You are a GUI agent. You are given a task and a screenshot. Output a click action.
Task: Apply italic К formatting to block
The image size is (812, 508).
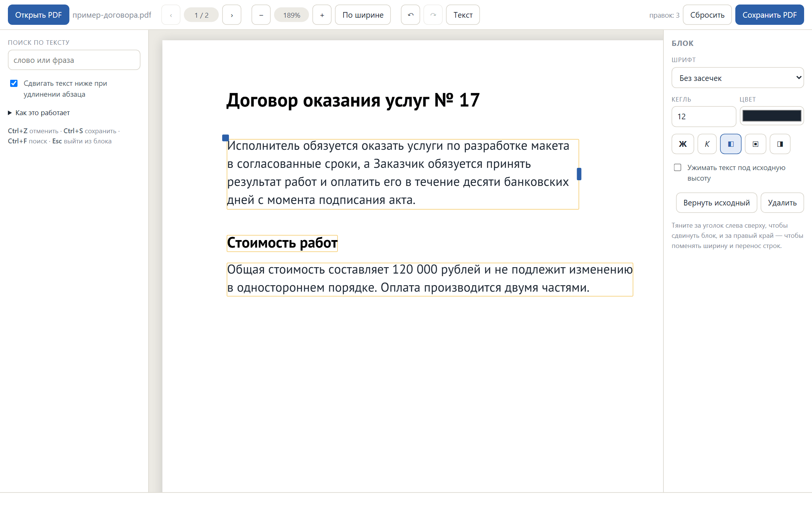[707, 144]
